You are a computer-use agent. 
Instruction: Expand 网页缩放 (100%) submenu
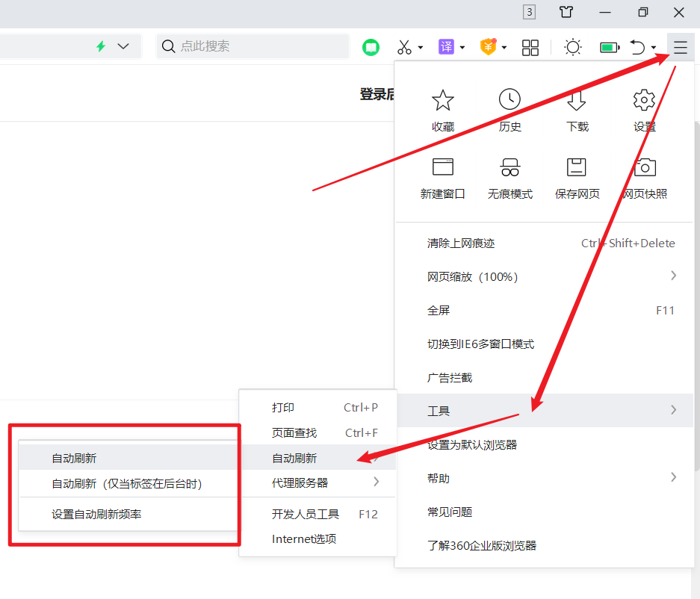coord(545,277)
